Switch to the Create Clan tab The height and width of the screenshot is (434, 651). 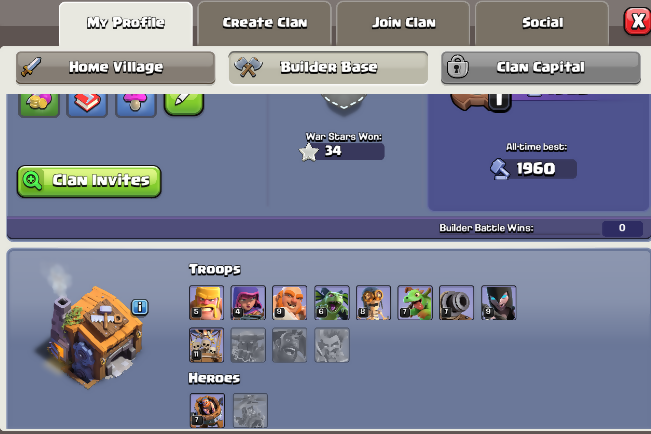[264, 23]
